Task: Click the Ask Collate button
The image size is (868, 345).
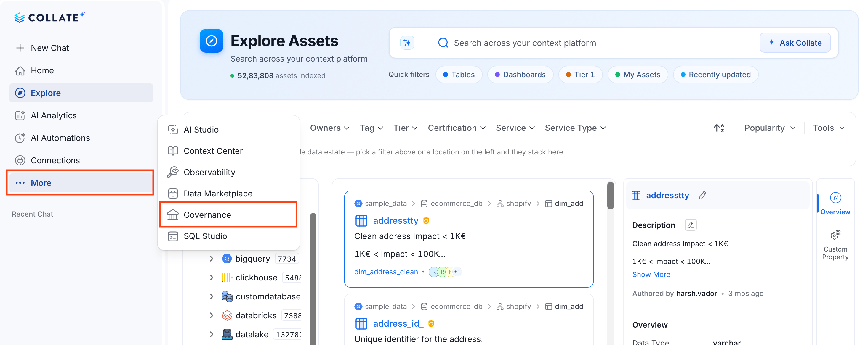Action: coord(795,43)
